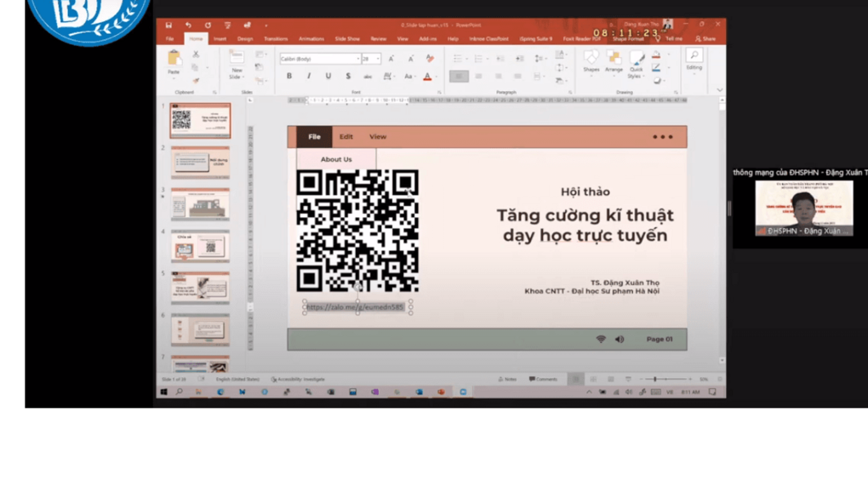Click Accessibility: Investigate in status bar
Image resolution: width=868 pixels, height=481 pixels.
(x=298, y=379)
